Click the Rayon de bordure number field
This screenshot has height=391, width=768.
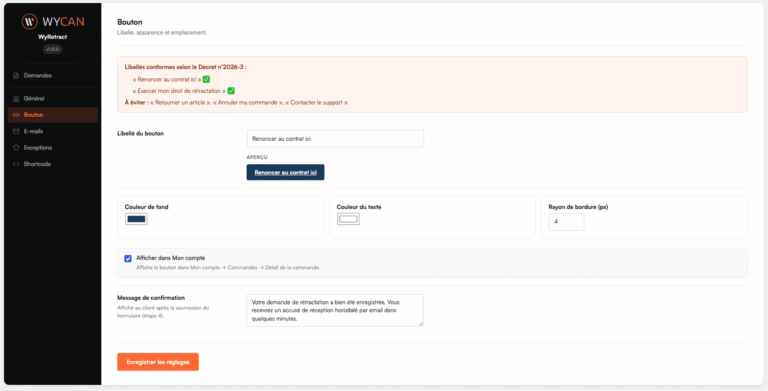coord(566,221)
